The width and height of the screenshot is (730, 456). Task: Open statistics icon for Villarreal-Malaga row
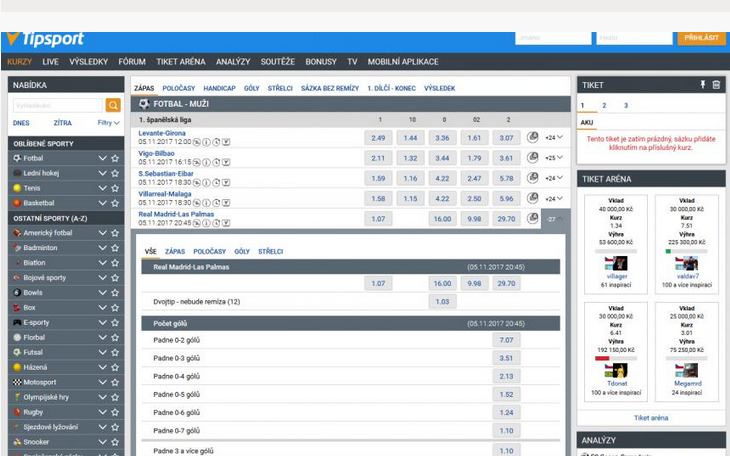click(x=533, y=198)
